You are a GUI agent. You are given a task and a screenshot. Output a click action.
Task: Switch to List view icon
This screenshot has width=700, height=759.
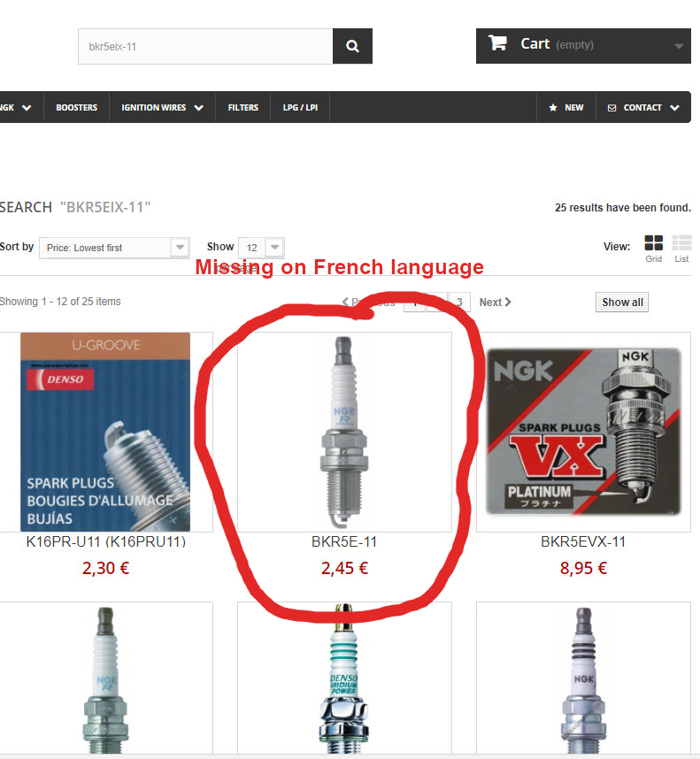click(681, 242)
